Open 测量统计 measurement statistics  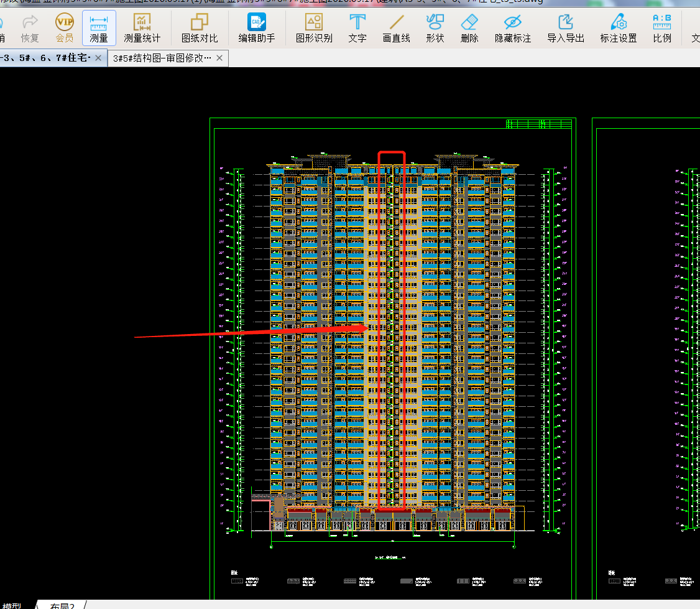click(x=142, y=29)
